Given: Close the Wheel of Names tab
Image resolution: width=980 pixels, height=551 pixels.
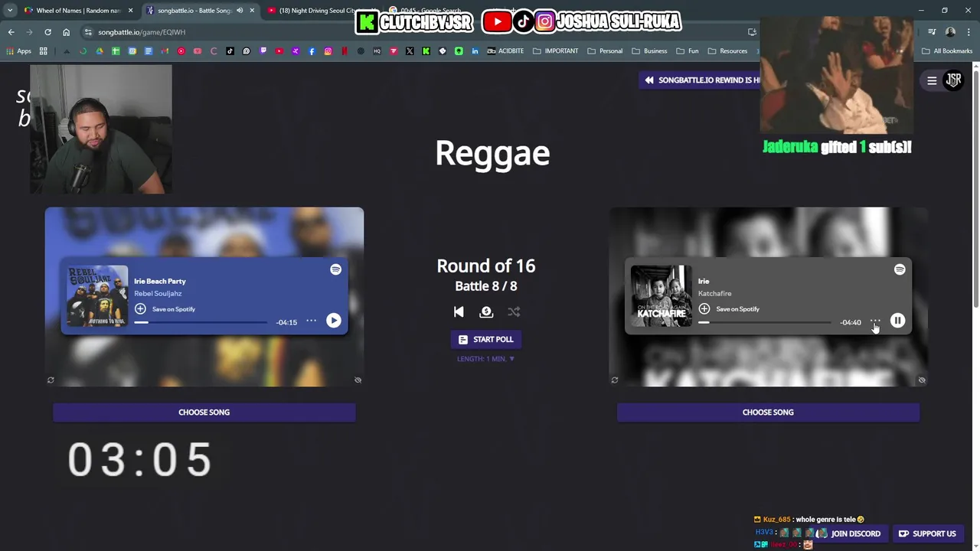Looking at the screenshot, I should pos(130,11).
